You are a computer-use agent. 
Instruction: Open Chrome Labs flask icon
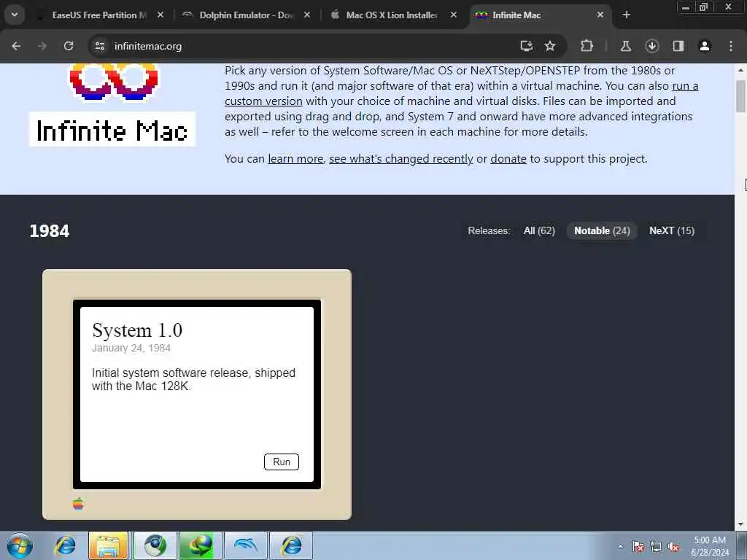click(x=625, y=46)
